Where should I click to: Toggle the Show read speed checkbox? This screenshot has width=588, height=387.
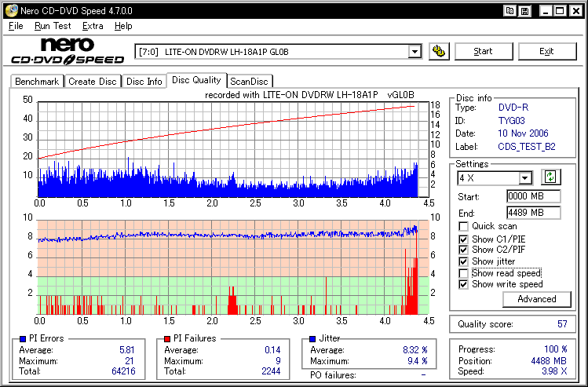coord(464,273)
